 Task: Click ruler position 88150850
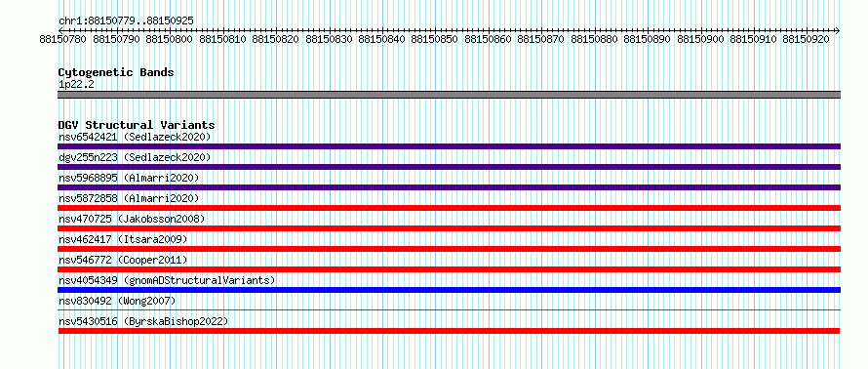click(x=435, y=39)
